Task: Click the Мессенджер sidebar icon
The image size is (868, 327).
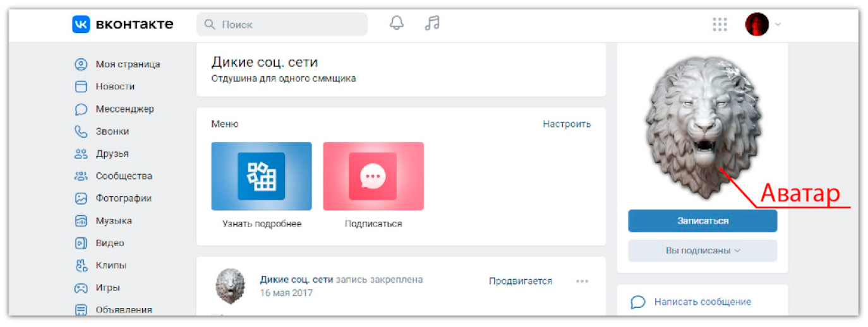Action: [x=81, y=109]
